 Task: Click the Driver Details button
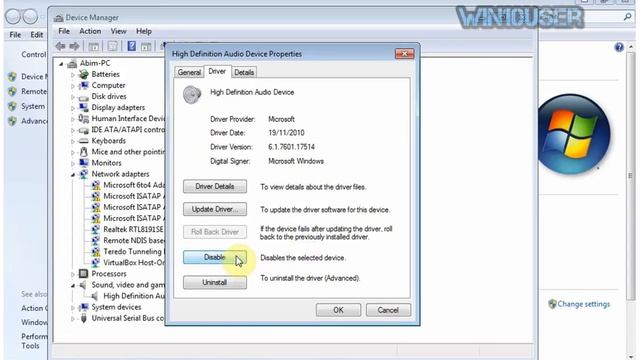pyautogui.click(x=215, y=187)
